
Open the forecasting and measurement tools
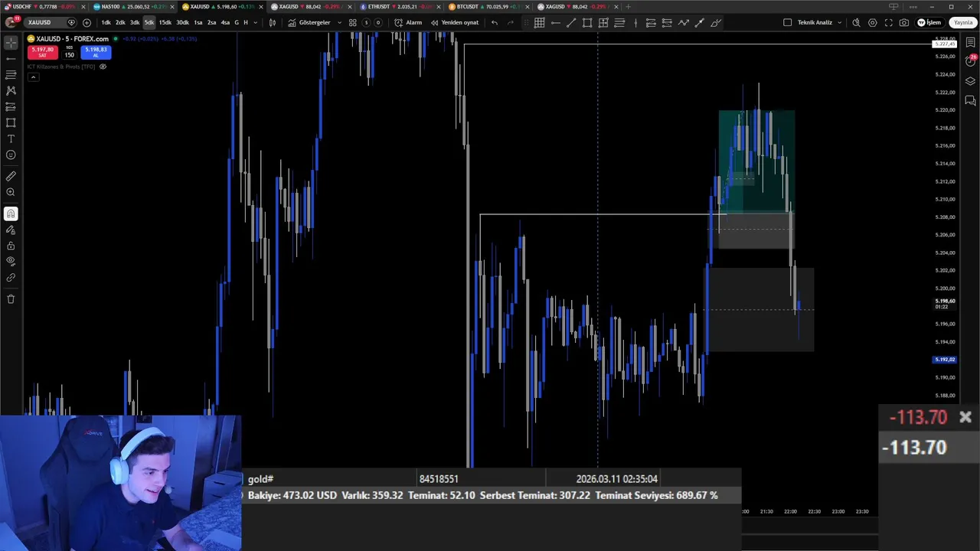tap(11, 106)
